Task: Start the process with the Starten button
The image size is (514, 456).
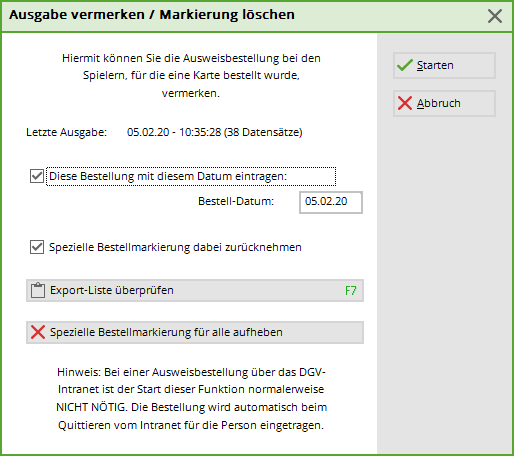Action: click(x=444, y=65)
